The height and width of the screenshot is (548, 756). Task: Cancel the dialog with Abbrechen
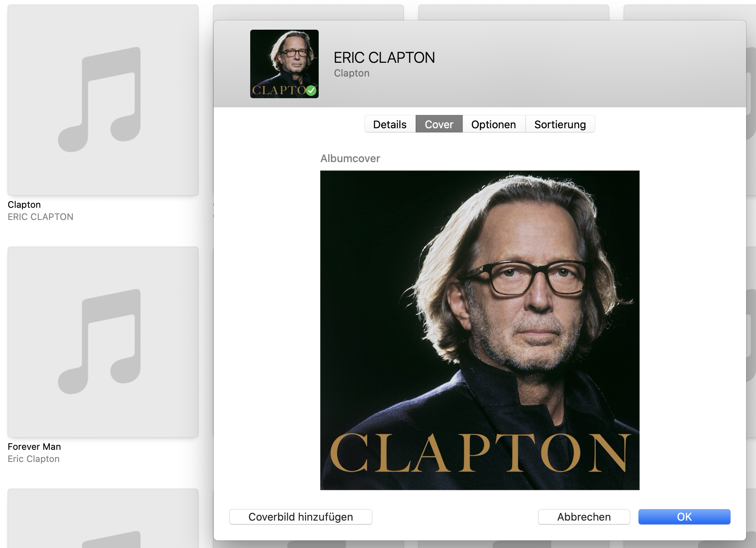pyautogui.click(x=584, y=517)
